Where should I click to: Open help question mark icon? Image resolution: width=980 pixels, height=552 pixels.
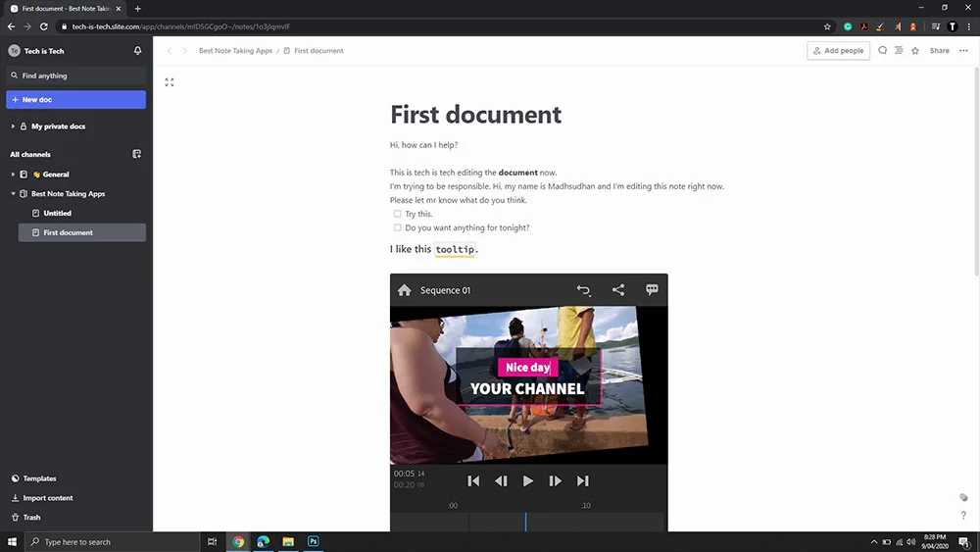[963, 515]
